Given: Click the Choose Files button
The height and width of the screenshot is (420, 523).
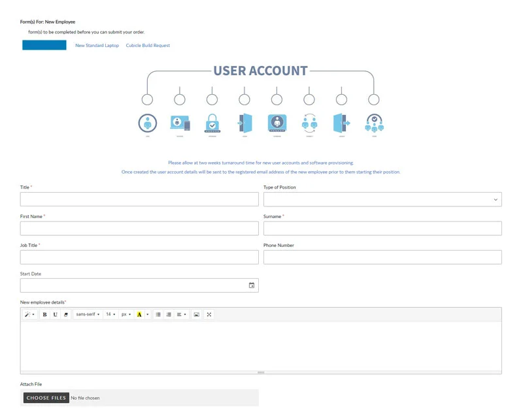Looking at the screenshot, I should click(46, 398).
